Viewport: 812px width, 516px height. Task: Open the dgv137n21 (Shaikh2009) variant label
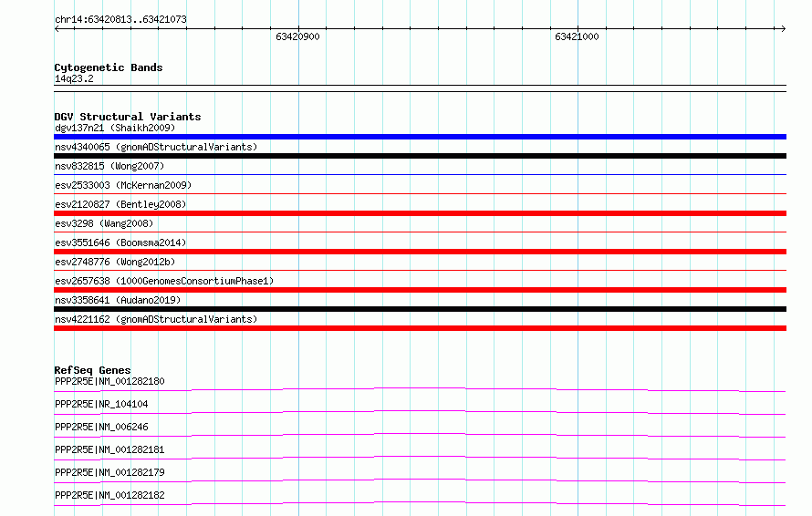(x=115, y=128)
